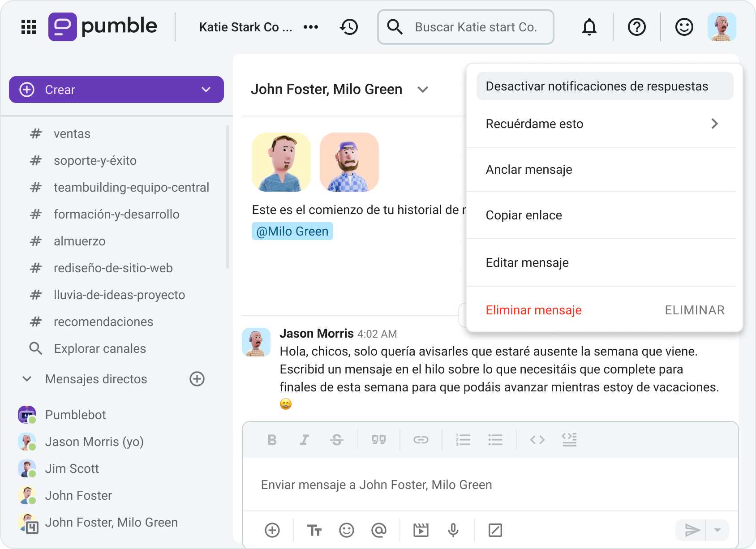756x549 pixels.
Task: Apply italic formatting
Action: click(305, 440)
